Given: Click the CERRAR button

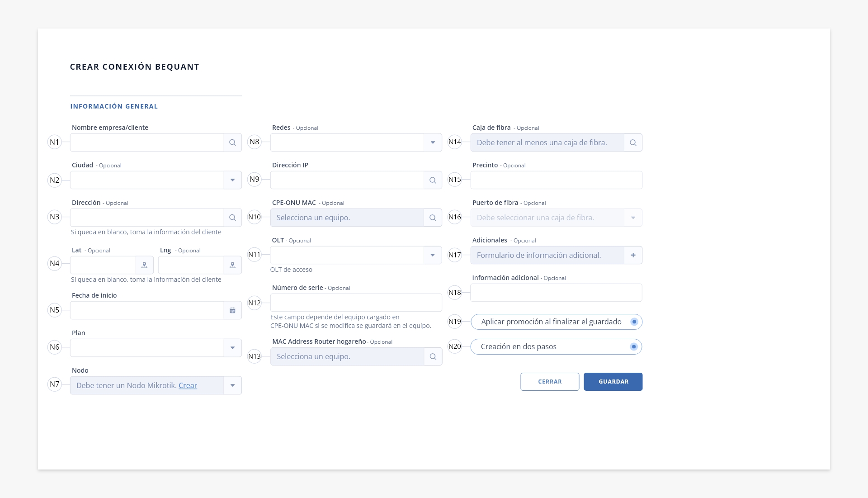Looking at the screenshot, I should (x=550, y=382).
